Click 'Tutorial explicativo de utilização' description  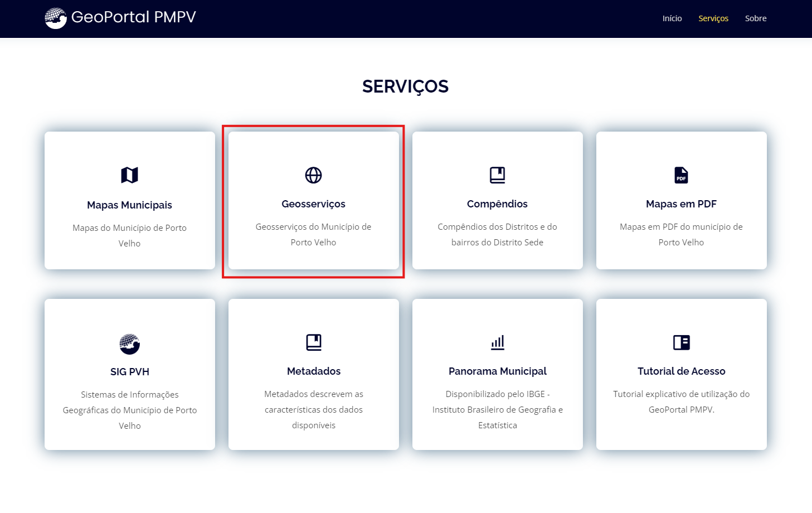[x=681, y=401]
